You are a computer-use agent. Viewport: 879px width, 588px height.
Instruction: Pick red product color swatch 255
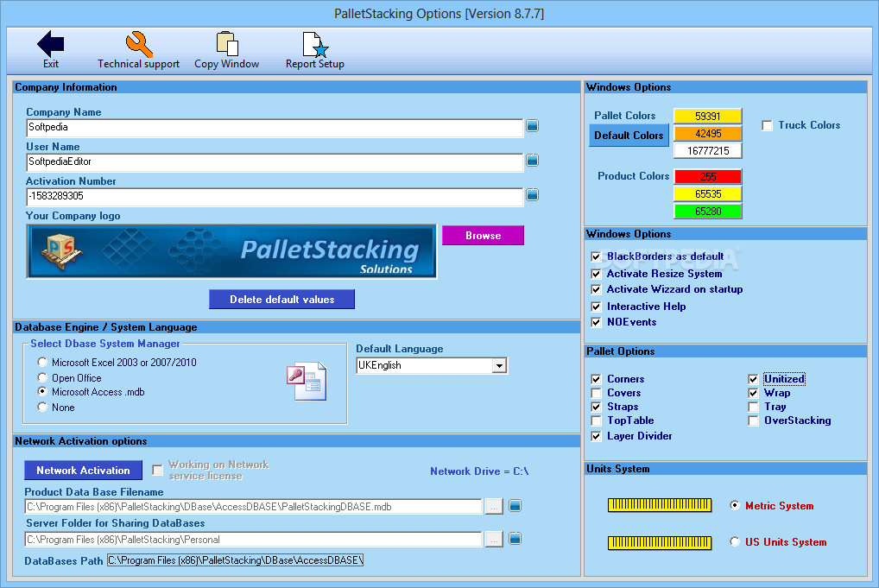tap(708, 176)
